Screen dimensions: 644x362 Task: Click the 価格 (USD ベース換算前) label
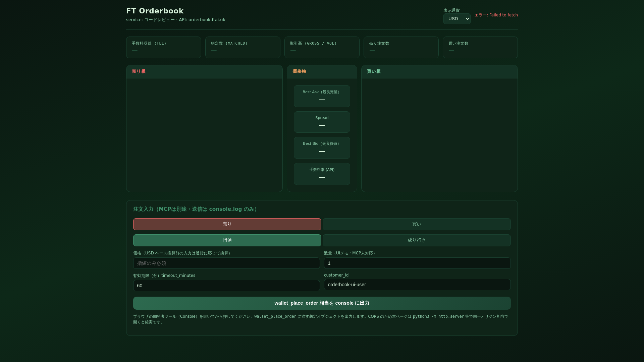coord(182,253)
